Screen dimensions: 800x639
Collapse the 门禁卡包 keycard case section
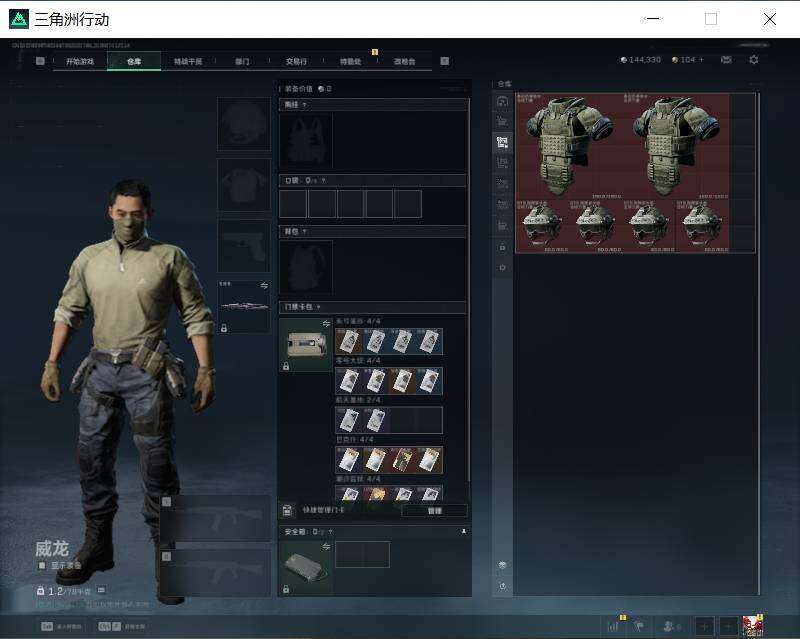pyautogui.click(x=318, y=307)
